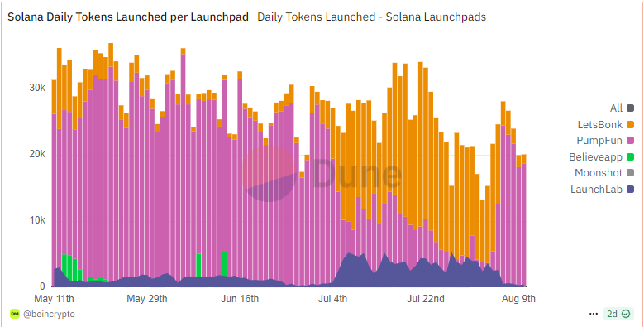644x327 pixels.
Task: Toggle the PumpFun pink legend dot
Action: [631, 141]
